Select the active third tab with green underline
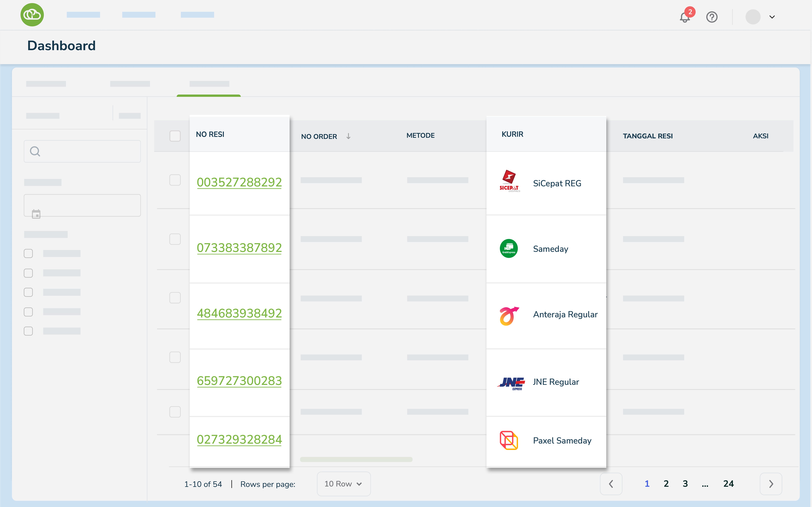 click(x=209, y=84)
